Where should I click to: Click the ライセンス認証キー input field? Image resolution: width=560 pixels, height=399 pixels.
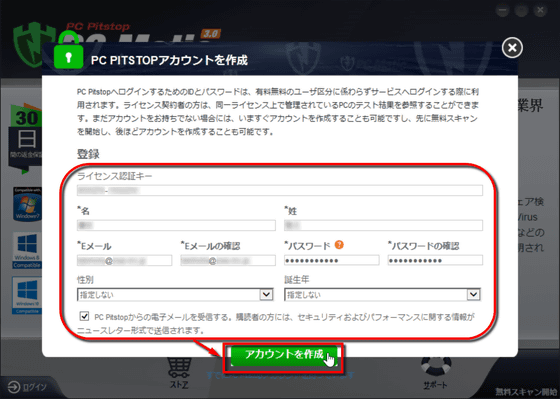[x=280, y=190]
